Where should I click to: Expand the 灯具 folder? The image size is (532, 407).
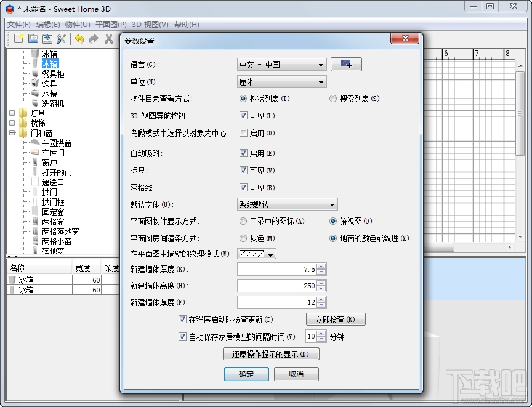coord(12,113)
